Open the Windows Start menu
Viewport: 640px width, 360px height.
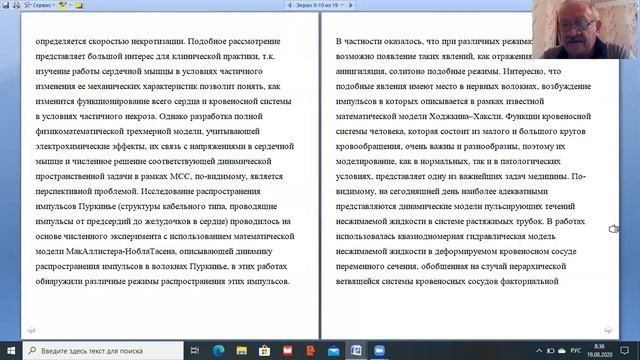coord(11,351)
